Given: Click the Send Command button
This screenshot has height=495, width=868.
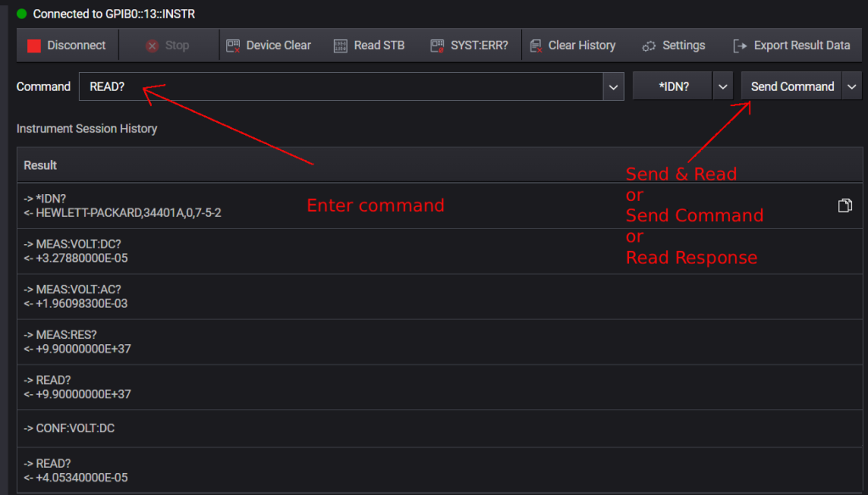Looking at the screenshot, I should (x=792, y=86).
